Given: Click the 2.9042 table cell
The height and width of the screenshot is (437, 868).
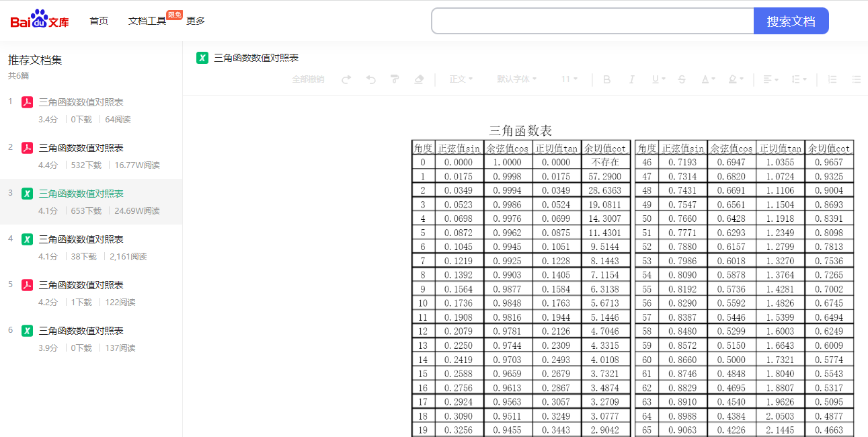Looking at the screenshot, I should (x=605, y=430).
